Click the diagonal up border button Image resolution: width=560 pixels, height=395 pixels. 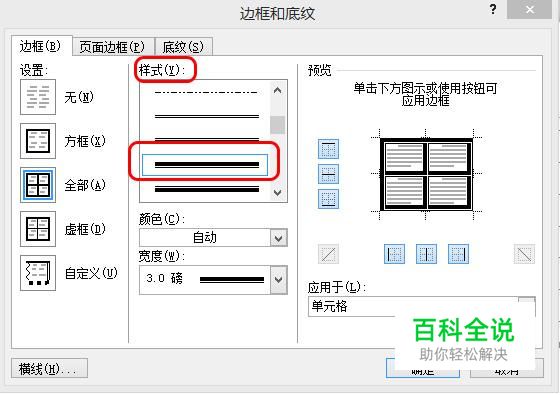328,254
